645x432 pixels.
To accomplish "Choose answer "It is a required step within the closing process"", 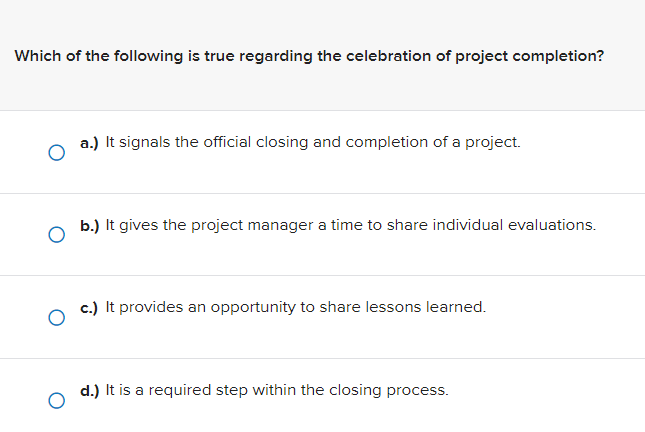I will (x=277, y=390).
